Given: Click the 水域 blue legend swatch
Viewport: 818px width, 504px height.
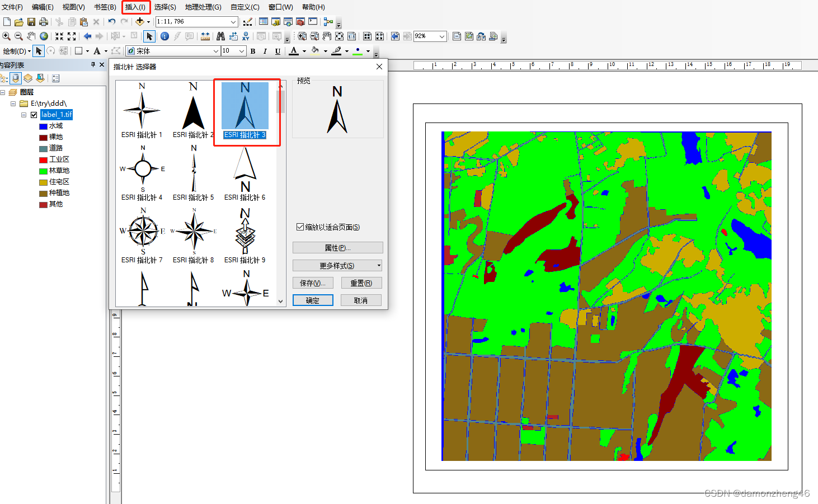Looking at the screenshot, I should coord(43,126).
